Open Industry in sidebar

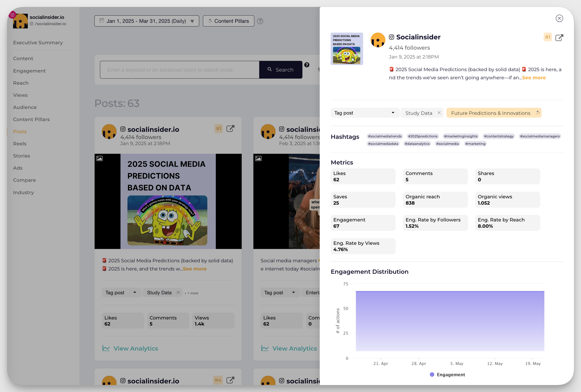tap(24, 192)
